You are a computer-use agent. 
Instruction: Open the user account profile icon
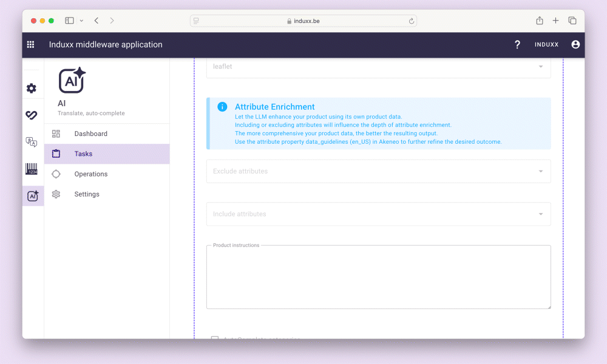pyautogui.click(x=575, y=44)
